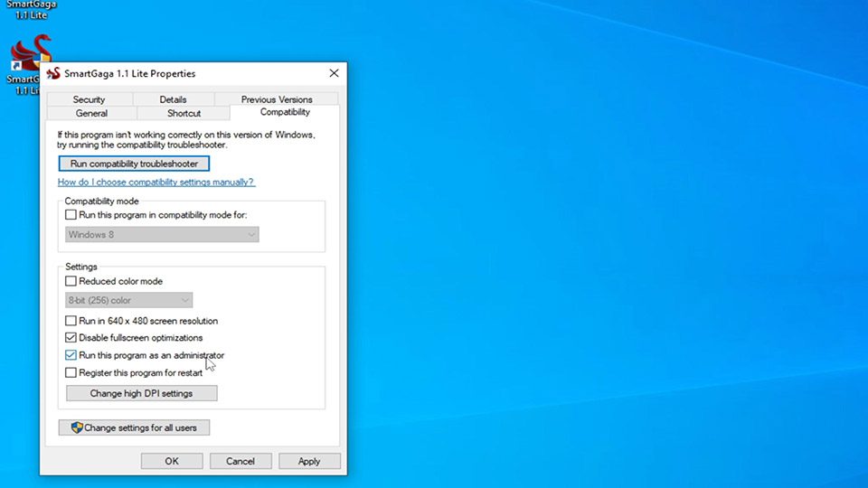Click Run compatibility troubleshooter button

coord(134,164)
